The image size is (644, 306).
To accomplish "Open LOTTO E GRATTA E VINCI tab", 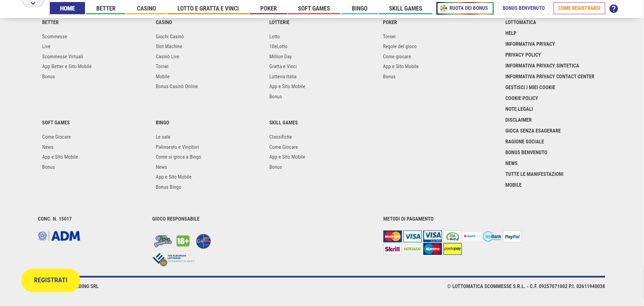I will point(208,8).
